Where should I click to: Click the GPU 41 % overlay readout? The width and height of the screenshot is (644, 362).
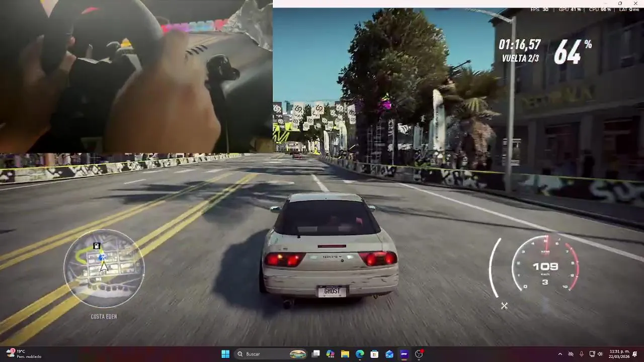570,10
